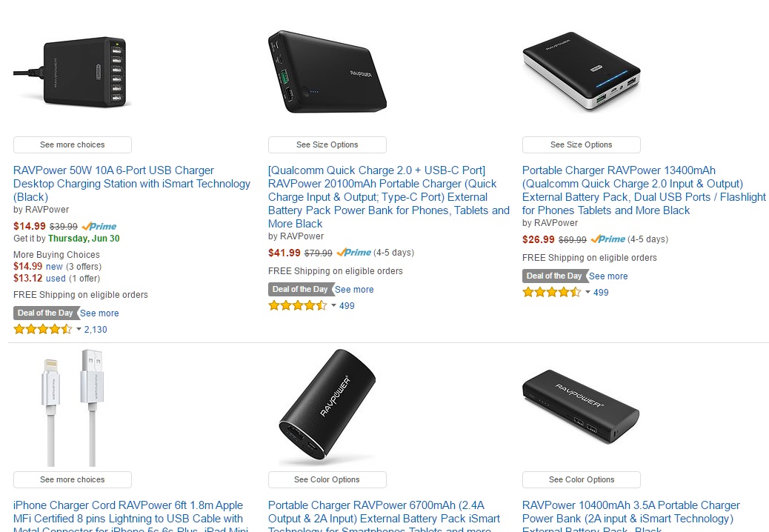The image size is (769, 532).
Task: Click used $13.12 offer link
Action: [56, 279]
